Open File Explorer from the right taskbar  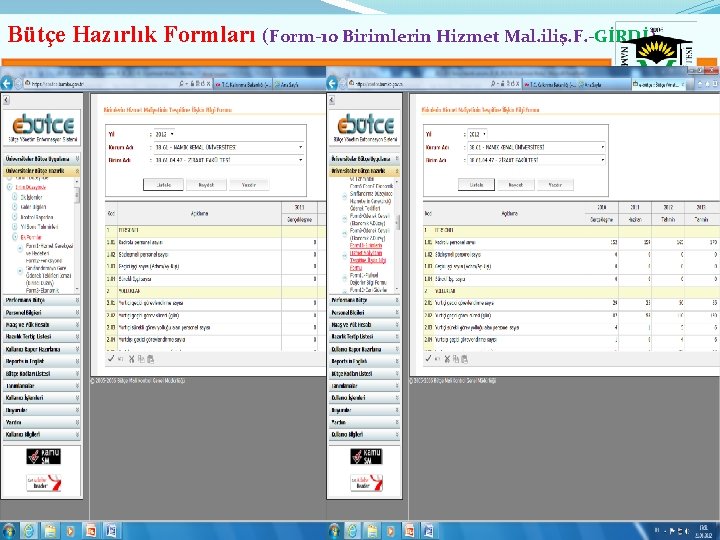pyautogui.click(x=371, y=531)
